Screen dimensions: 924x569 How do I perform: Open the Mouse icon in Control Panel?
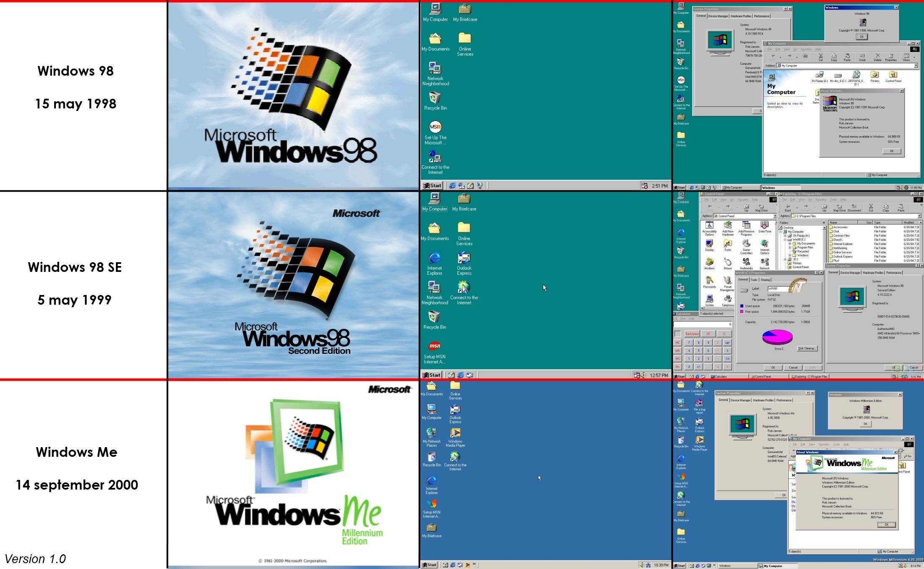pos(728,264)
